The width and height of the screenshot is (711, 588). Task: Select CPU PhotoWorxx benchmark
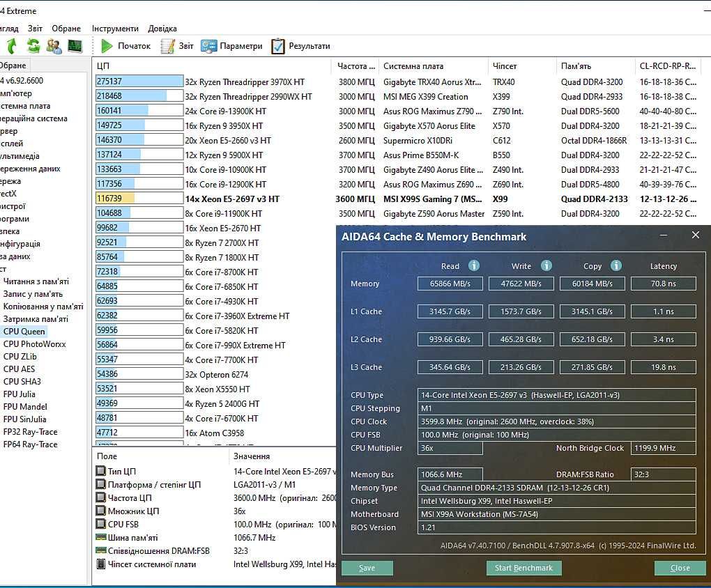click(34, 344)
